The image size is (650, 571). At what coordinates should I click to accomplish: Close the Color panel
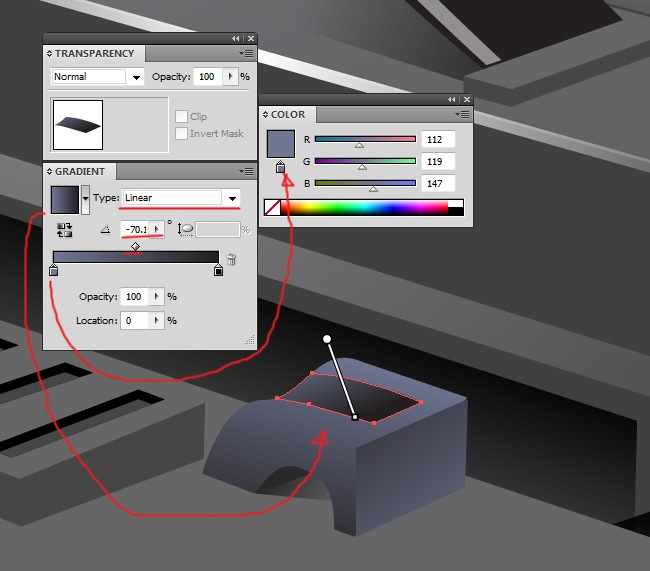(x=467, y=100)
